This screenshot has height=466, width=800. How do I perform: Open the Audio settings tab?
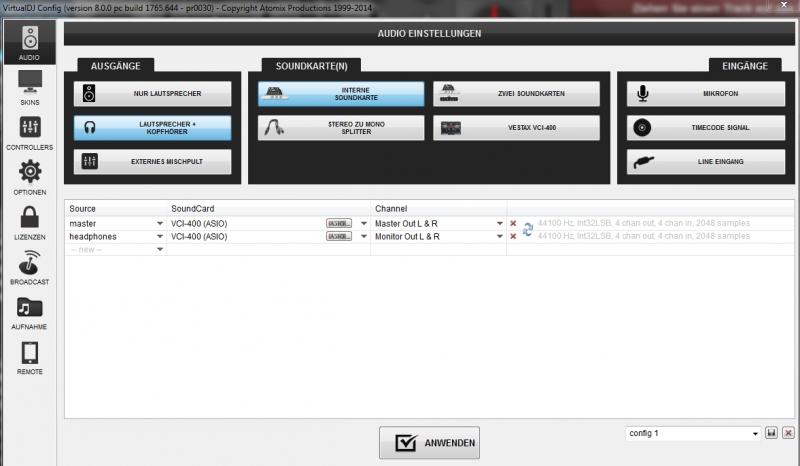tap(30, 43)
